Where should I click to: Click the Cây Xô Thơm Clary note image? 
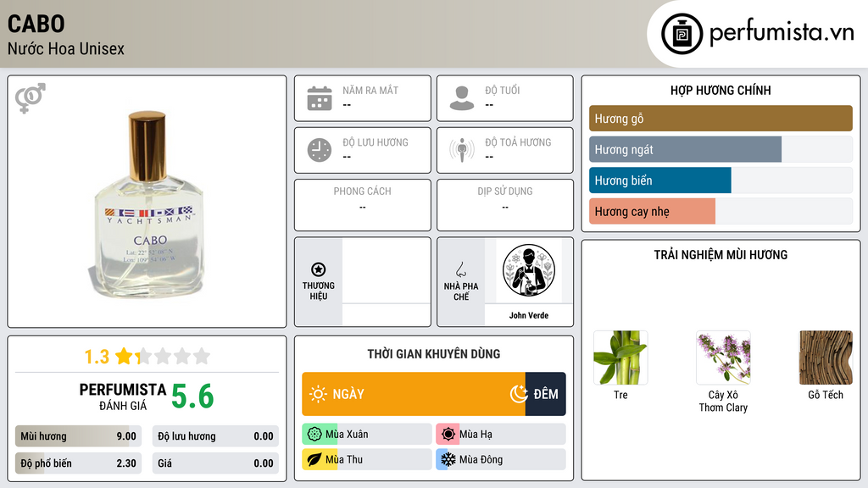tap(723, 358)
